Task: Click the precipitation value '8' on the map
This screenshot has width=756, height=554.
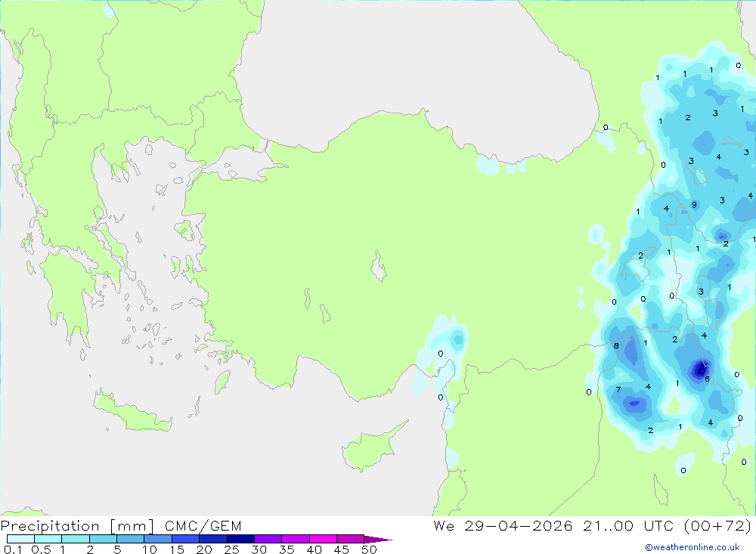Action: [x=616, y=345]
